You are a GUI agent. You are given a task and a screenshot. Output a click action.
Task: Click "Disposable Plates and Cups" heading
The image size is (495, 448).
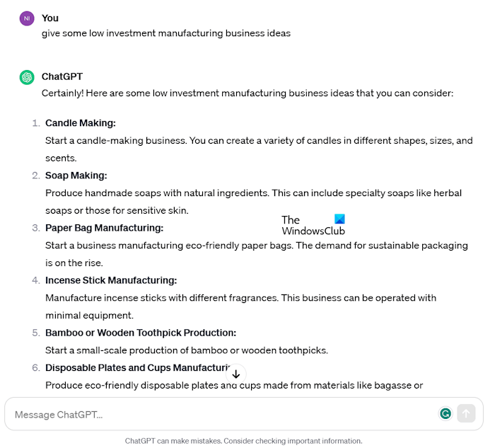pos(134,368)
